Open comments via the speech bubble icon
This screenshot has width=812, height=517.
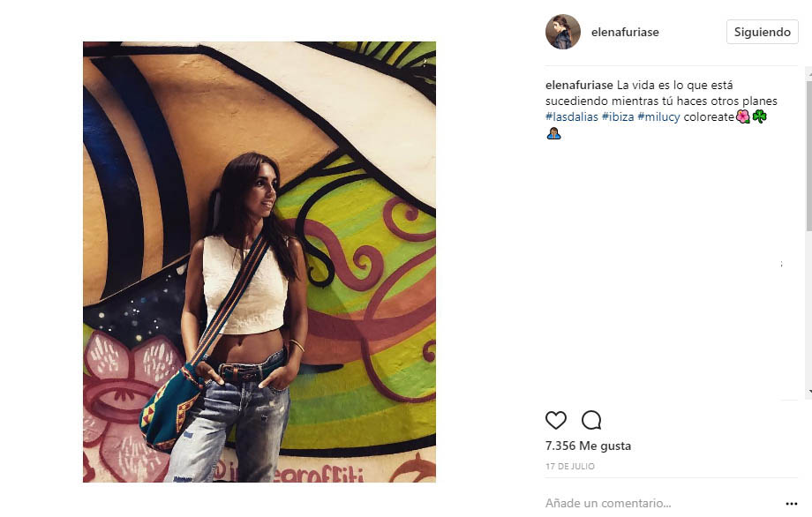(591, 420)
